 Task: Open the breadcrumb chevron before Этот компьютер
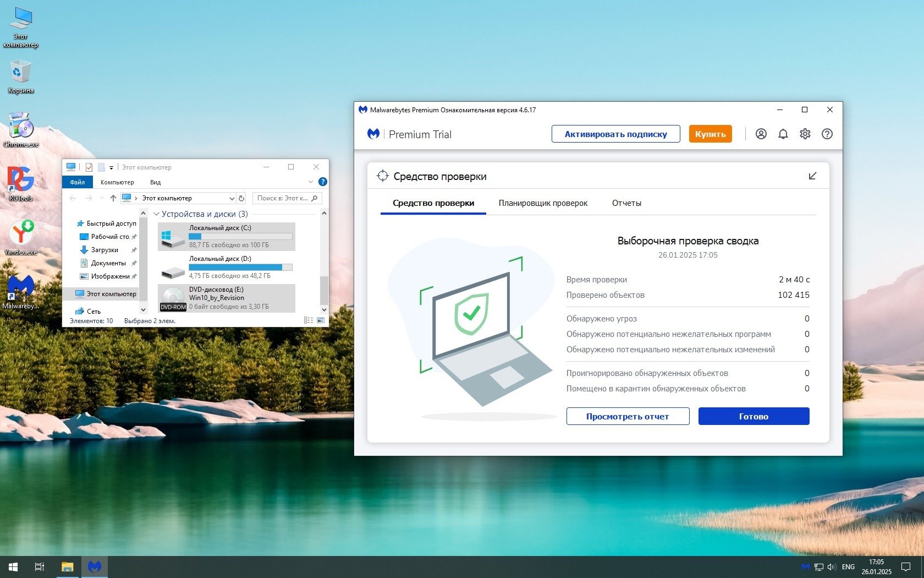point(136,198)
